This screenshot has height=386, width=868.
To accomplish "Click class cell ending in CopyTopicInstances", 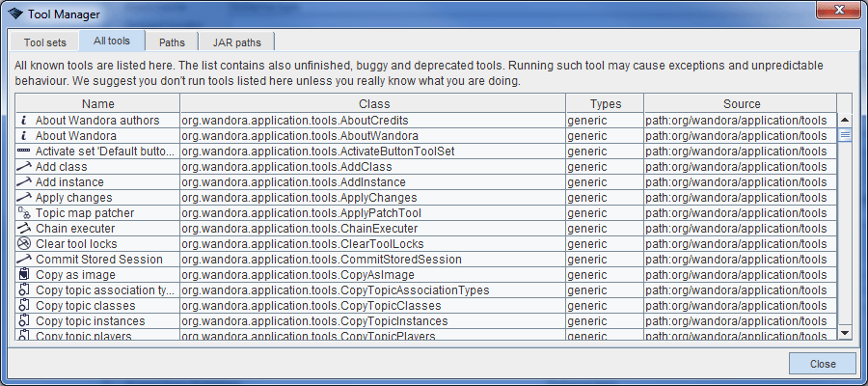I will [x=373, y=321].
